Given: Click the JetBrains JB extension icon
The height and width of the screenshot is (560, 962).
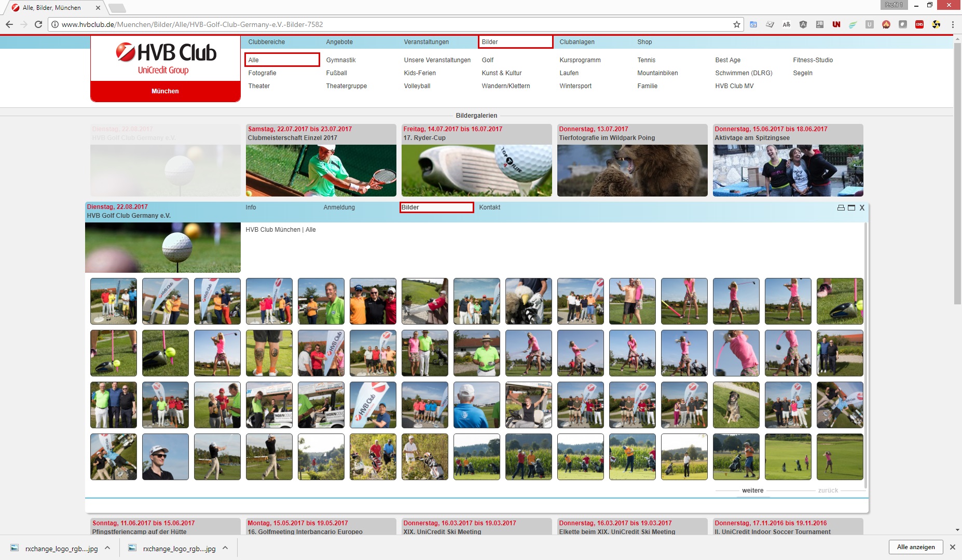Looking at the screenshot, I should click(x=820, y=24).
